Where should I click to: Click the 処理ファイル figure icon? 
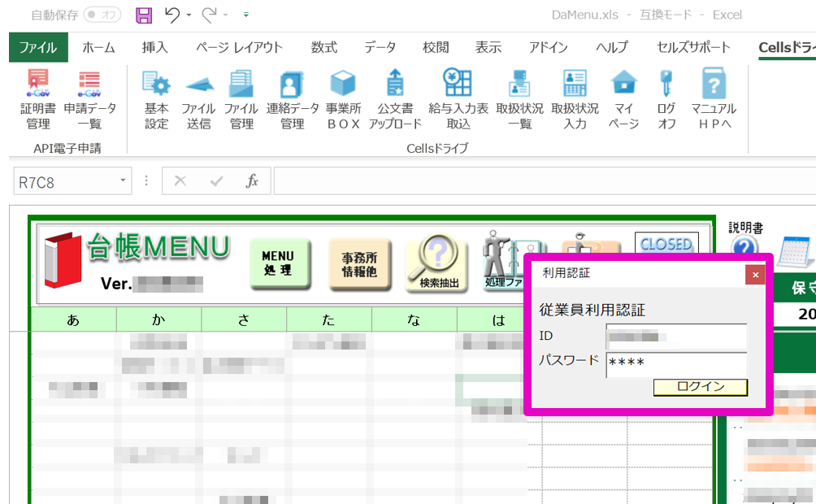[503, 260]
